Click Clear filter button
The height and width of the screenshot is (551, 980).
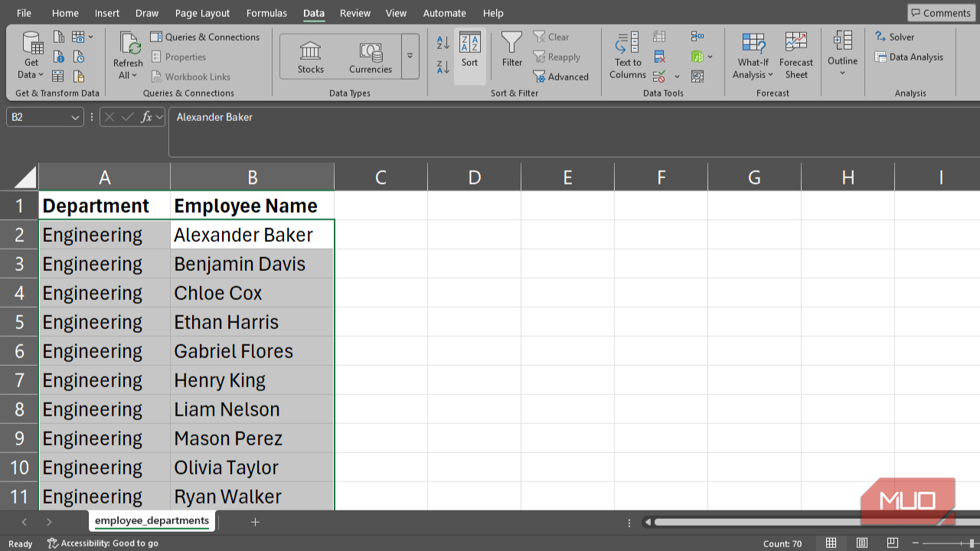[552, 37]
